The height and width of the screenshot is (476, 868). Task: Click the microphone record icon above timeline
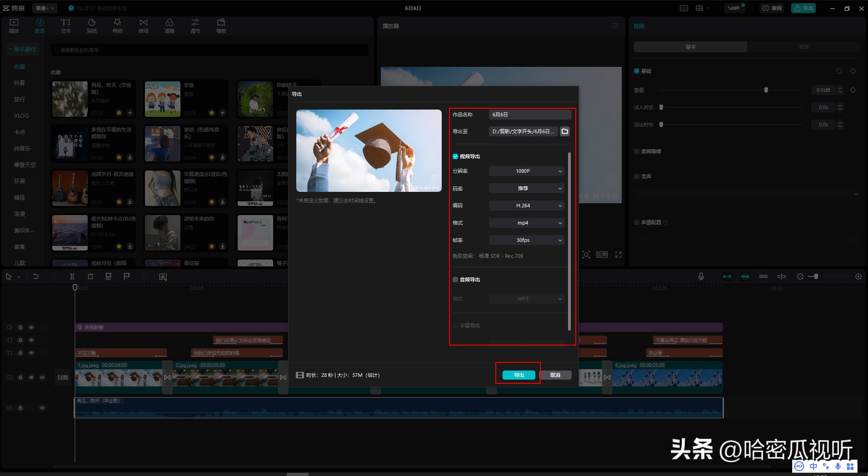tap(701, 276)
